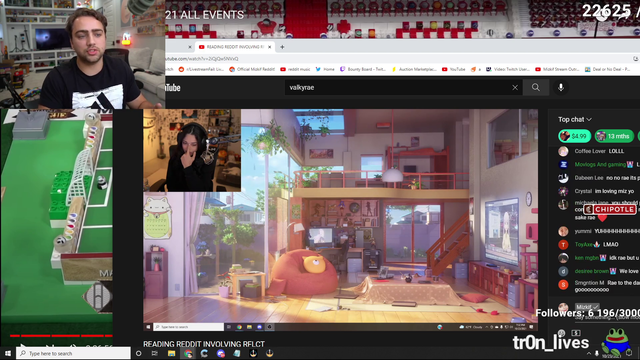Click username 'yummi' in chat
This screenshot has width=640, height=360.
[583, 231]
